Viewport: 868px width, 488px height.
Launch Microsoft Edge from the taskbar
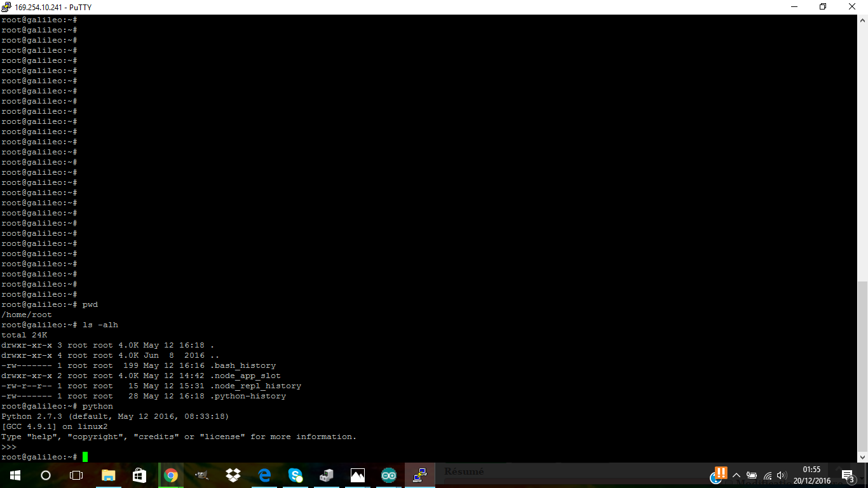coord(264,475)
